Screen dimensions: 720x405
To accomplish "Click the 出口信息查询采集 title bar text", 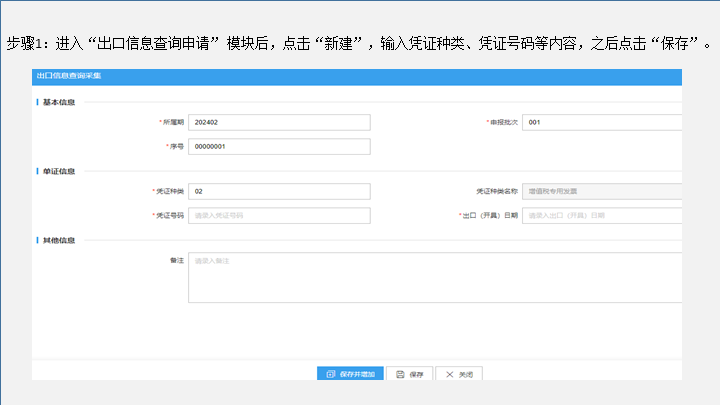I will 69,75.
